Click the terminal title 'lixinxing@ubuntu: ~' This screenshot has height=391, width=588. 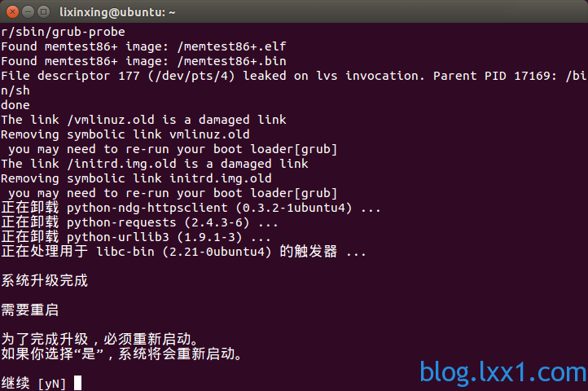click(117, 12)
